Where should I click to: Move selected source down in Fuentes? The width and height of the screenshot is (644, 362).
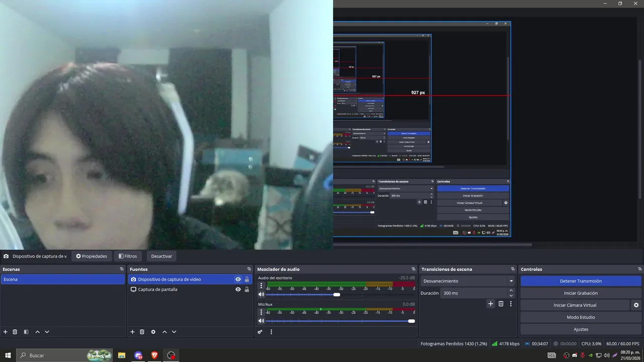coord(174,332)
